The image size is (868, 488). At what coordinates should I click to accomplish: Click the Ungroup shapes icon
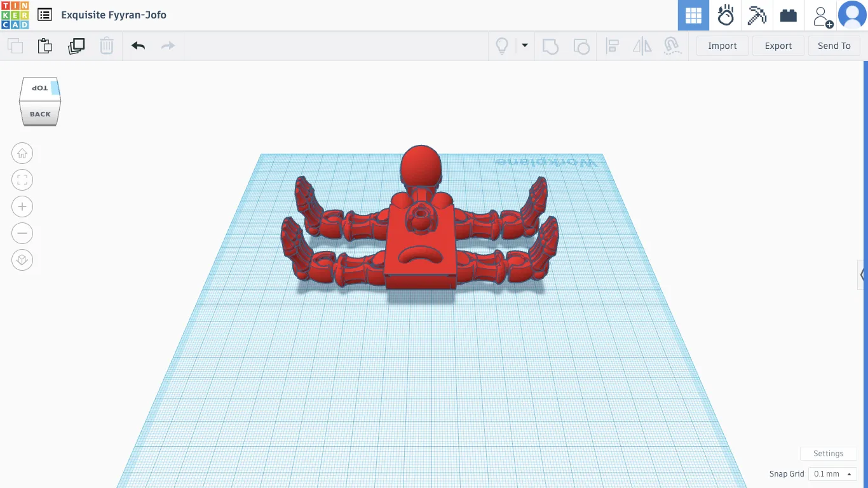click(x=581, y=46)
